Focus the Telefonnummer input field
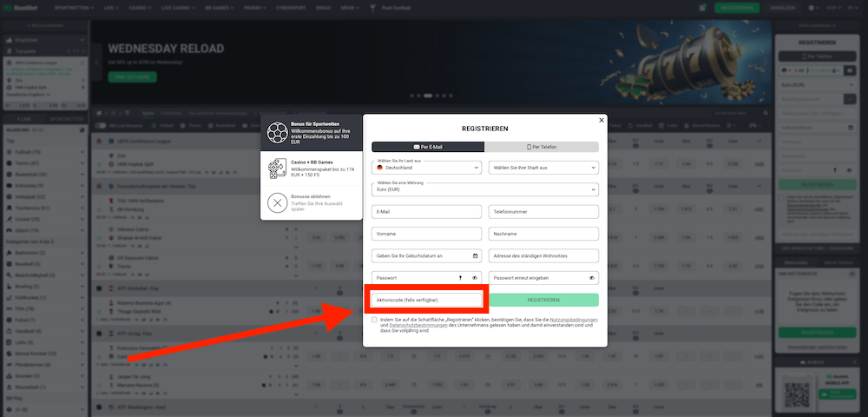 [x=543, y=212]
